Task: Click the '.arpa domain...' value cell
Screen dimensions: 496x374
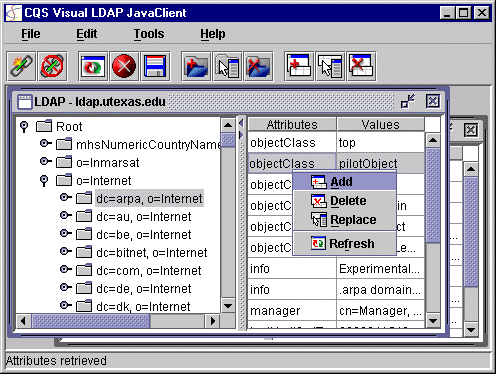Action: [x=380, y=290]
